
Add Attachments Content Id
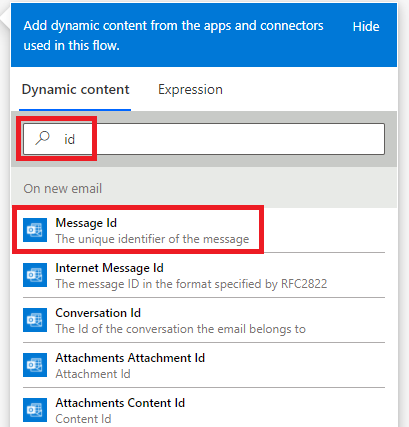click(204, 410)
